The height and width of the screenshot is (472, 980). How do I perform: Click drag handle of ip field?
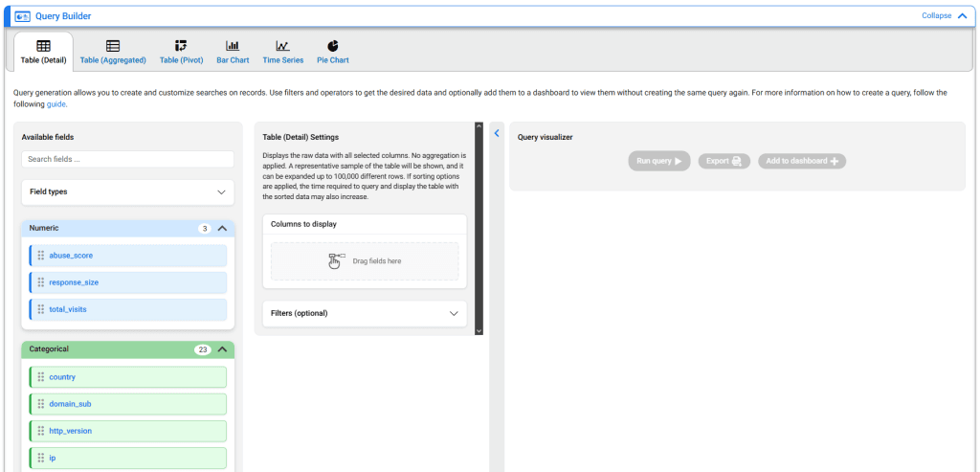[40, 458]
